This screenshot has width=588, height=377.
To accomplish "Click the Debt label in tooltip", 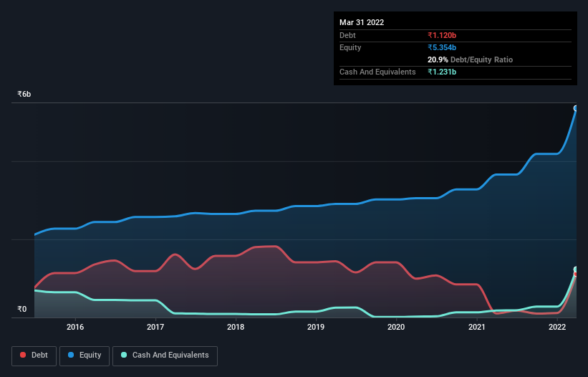I will click(x=347, y=35).
